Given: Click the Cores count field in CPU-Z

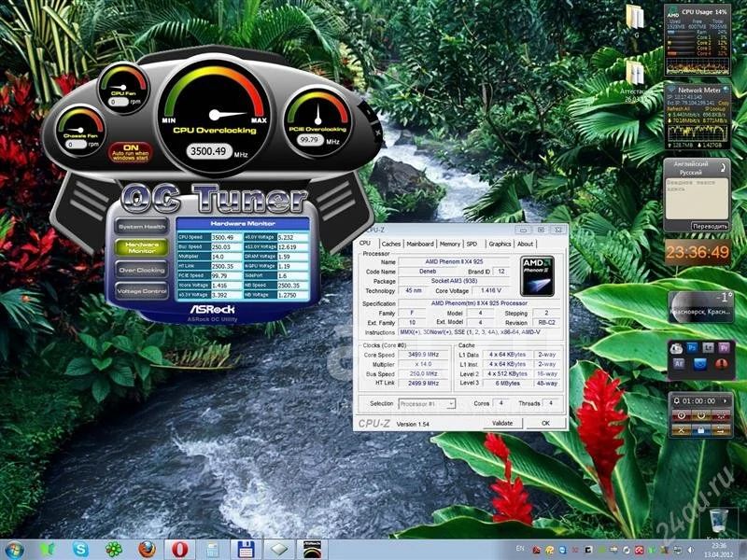Looking at the screenshot, I should 500,403.
